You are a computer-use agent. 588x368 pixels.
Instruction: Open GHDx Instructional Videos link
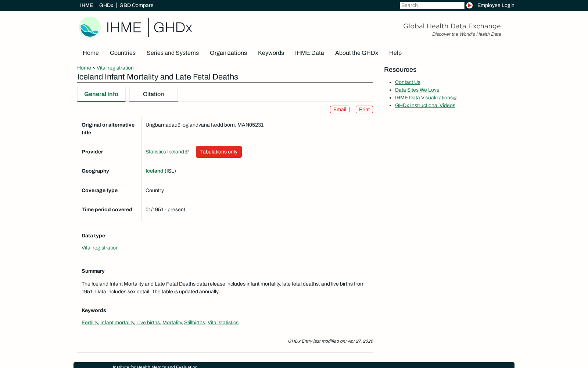[425, 105]
